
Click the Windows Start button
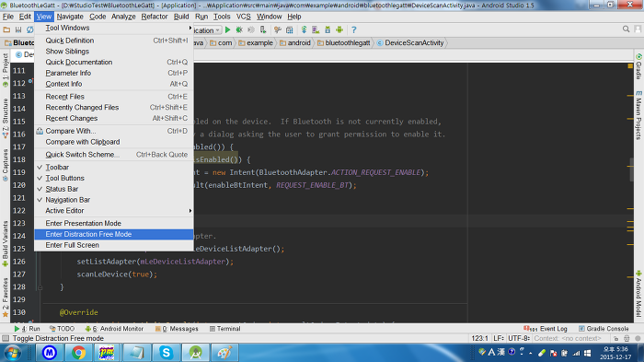12,353
